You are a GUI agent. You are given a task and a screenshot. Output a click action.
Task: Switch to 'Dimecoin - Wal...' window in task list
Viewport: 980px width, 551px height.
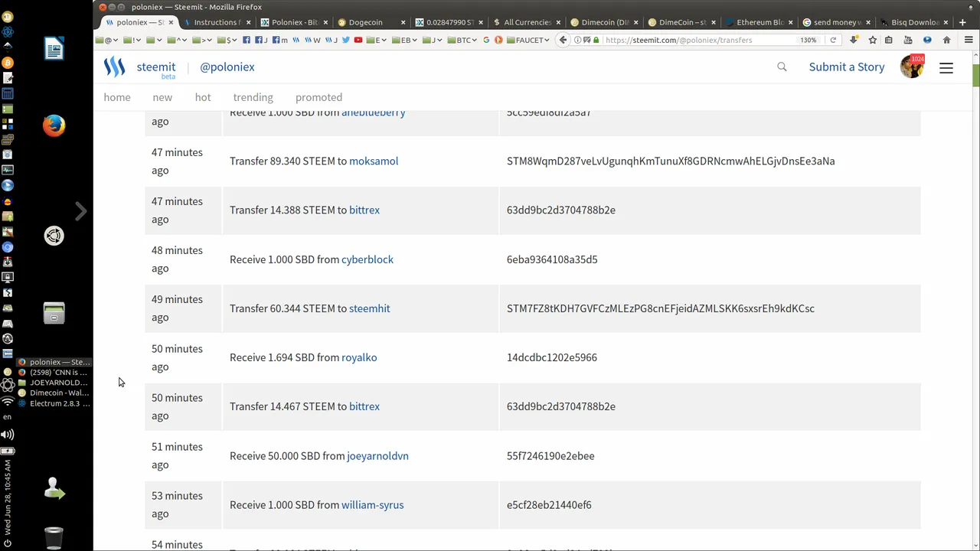point(54,393)
